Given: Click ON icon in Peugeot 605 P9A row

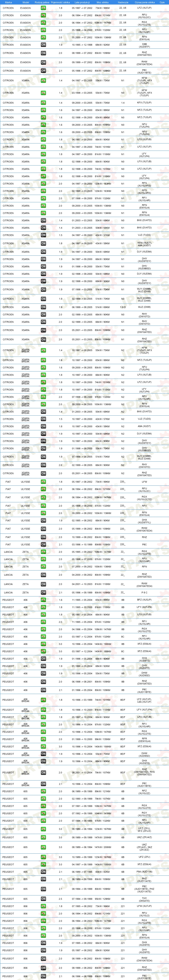Looking at the screenshot, I should [x=43, y=872].
